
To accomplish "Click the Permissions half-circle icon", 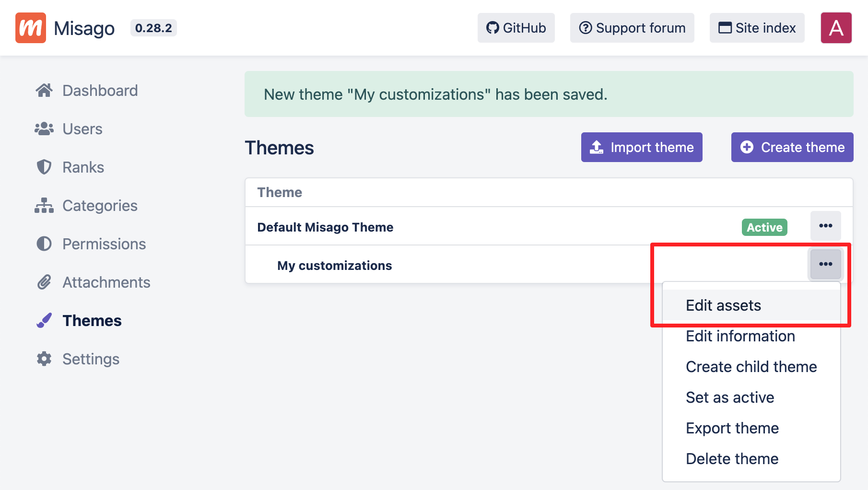I will [x=44, y=244].
